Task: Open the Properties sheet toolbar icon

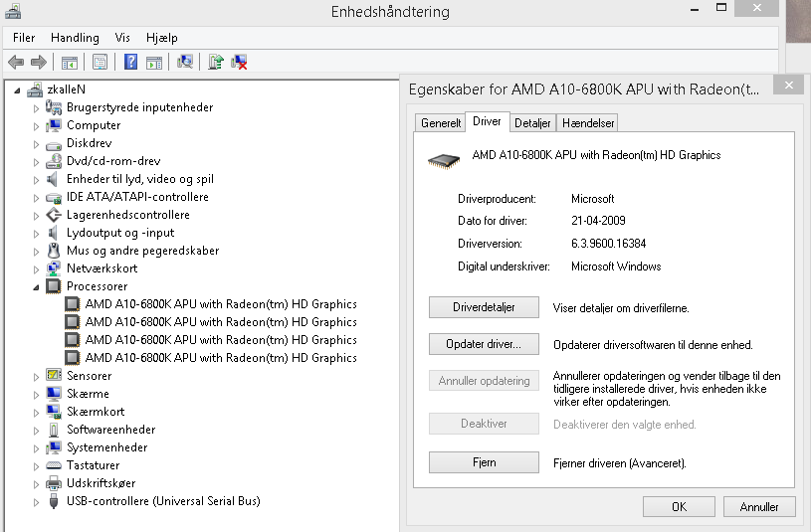Action: coord(100,63)
